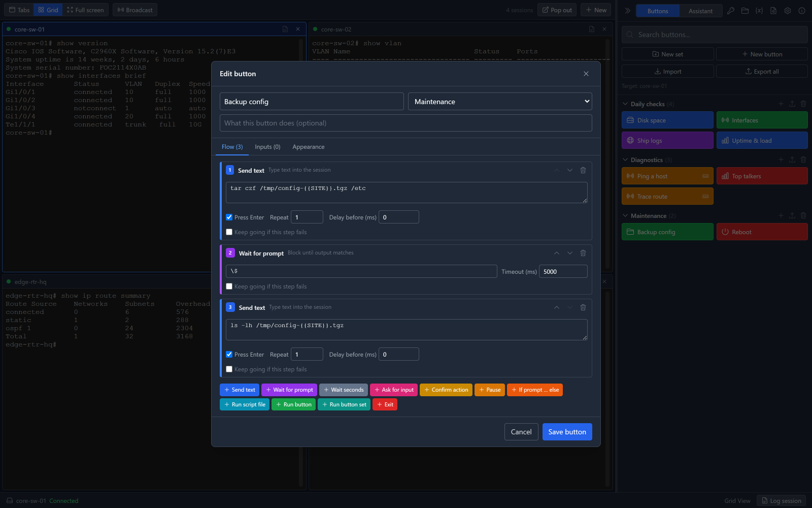Image resolution: width=812 pixels, height=508 pixels.
Task: Click Save button
Action: coord(567,432)
